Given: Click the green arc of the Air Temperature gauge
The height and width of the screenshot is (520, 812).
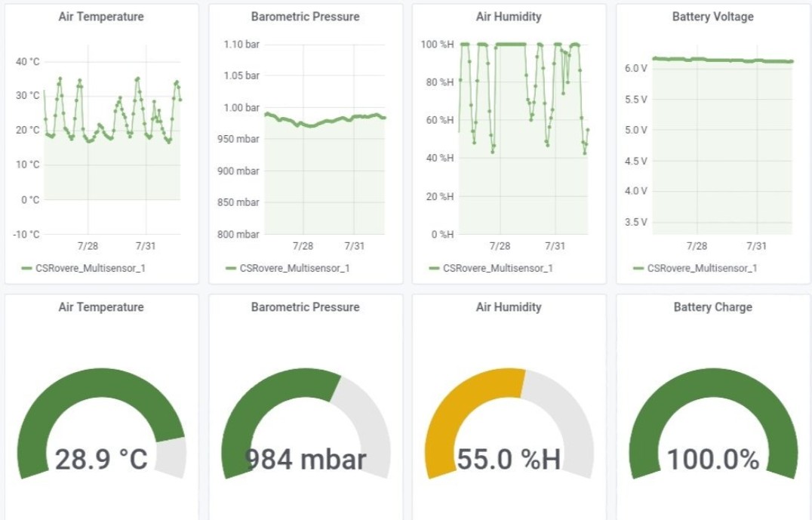Looking at the screenshot, I should click(101, 383).
